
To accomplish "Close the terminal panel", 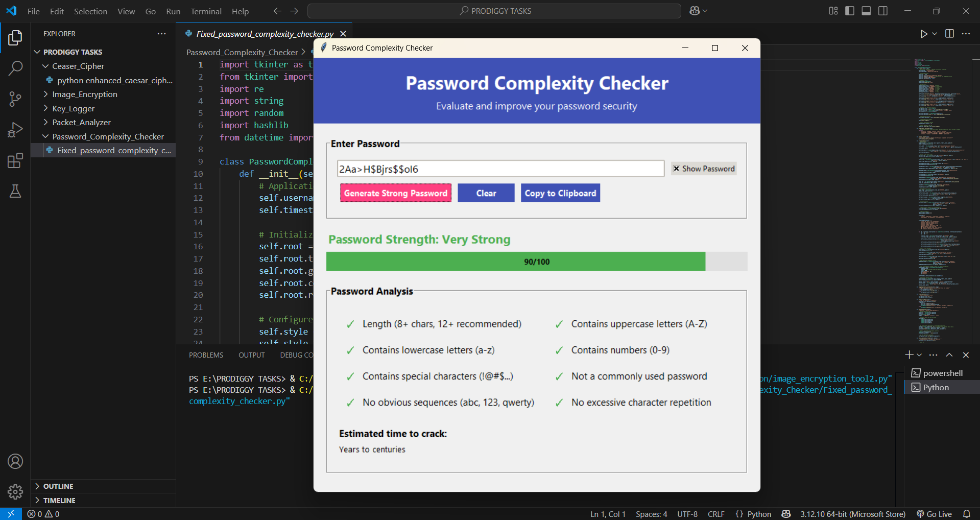I will pos(966,355).
